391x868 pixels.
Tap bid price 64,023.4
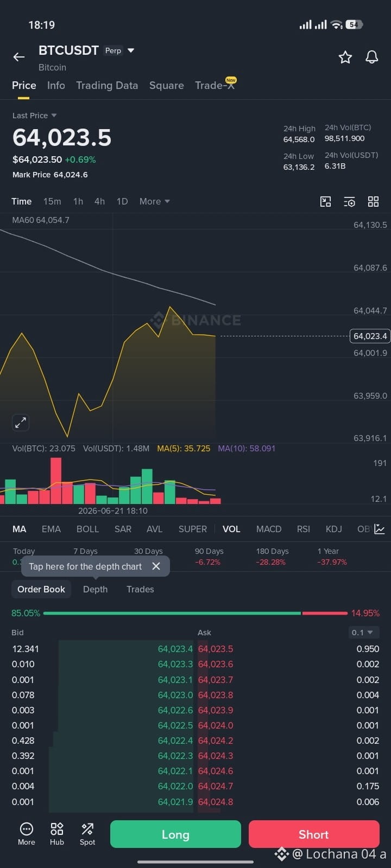coord(175,649)
